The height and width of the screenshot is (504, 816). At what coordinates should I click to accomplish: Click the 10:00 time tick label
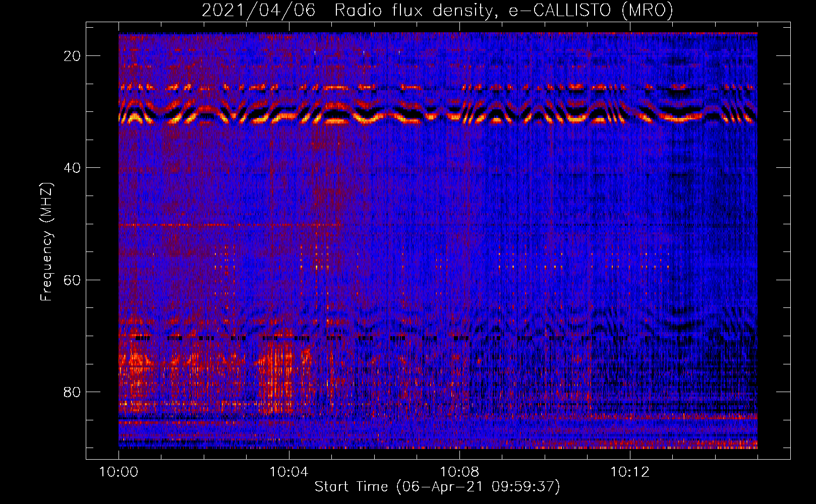pyautogui.click(x=119, y=472)
